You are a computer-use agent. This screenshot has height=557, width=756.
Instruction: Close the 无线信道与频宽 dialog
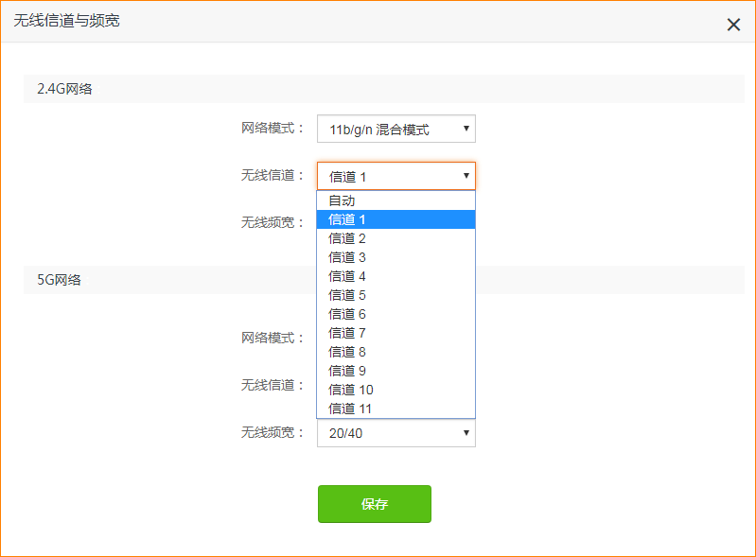coord(733,25)
